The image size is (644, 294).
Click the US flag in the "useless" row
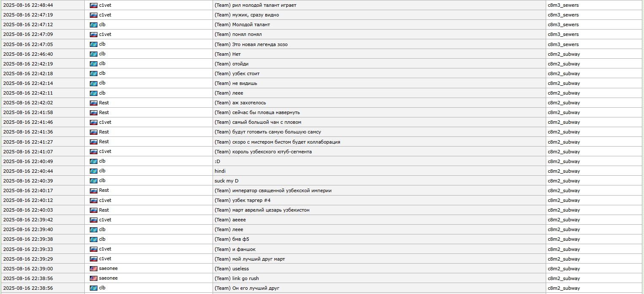pyautogui.click(x=94, y=269)
